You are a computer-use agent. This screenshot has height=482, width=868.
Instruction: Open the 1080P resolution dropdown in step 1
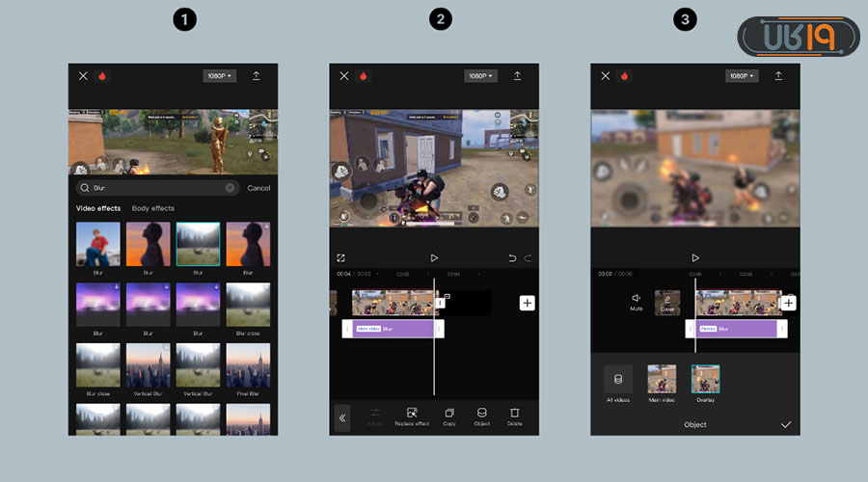220,76
